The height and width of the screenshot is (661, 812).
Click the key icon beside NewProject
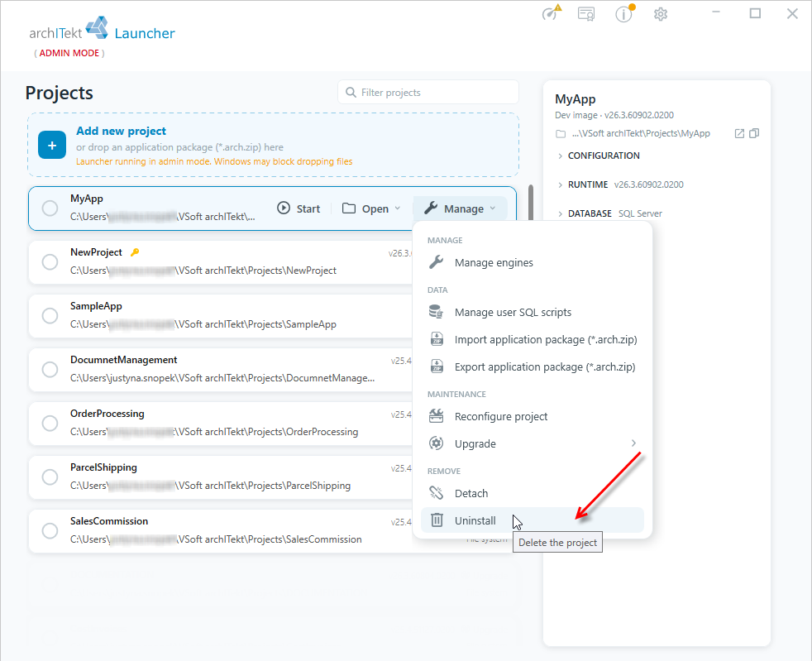(x=135, y=252)
